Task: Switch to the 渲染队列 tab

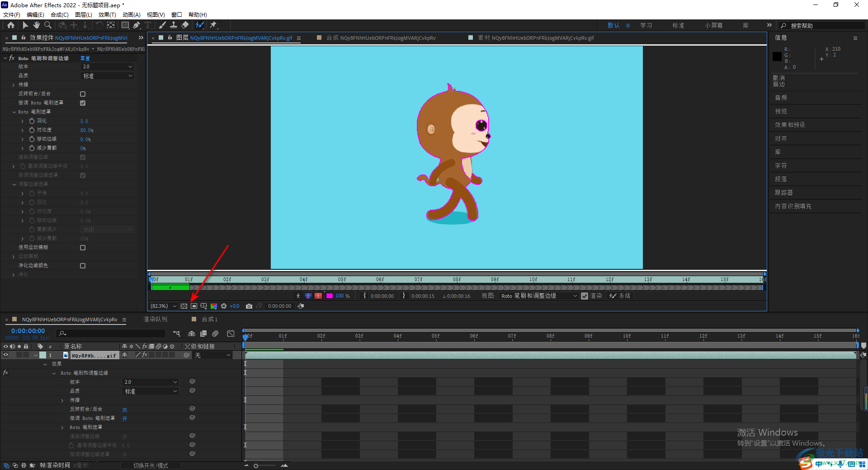Action: pos(155,319)
